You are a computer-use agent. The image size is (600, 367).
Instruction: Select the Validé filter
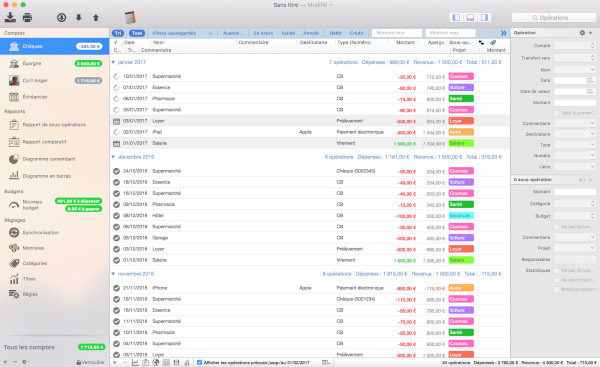click(x=288, y=33)
